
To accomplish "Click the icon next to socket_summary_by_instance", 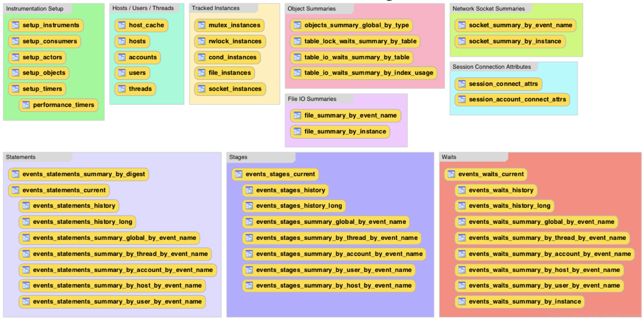I will pos(462,41).
